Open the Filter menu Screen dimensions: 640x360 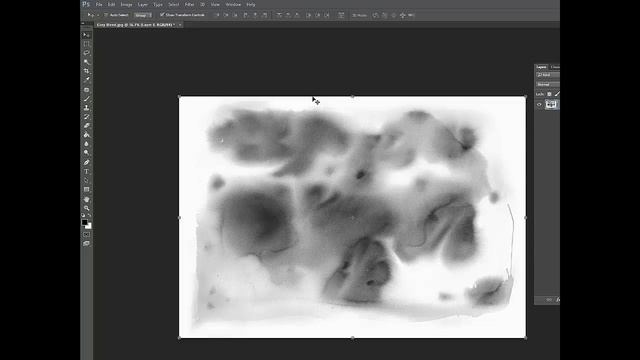click(189, 4)
